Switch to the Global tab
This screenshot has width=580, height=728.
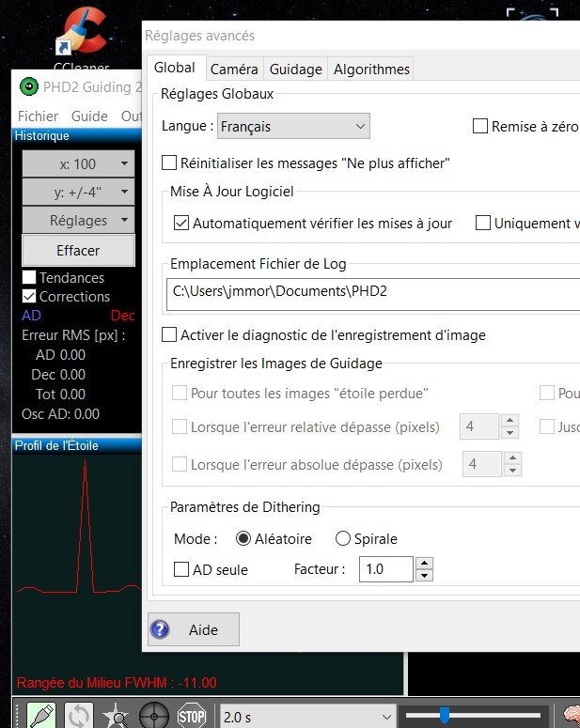pos(175,68)
